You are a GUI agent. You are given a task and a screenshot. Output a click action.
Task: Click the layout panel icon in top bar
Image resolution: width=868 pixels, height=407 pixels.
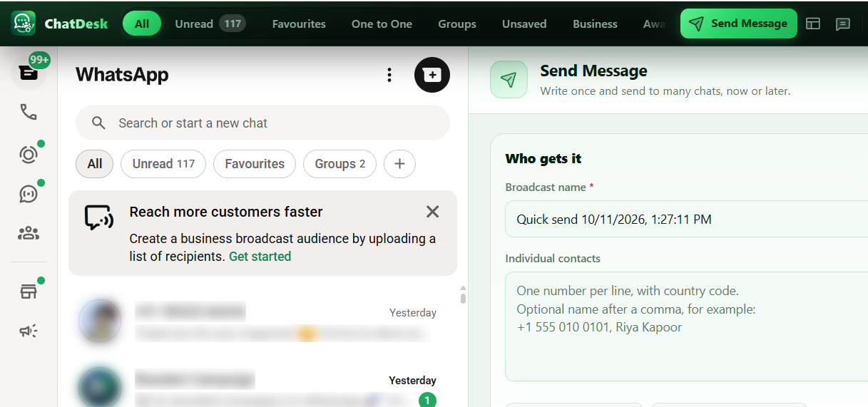pyautogui.click(x=813, y=24)
